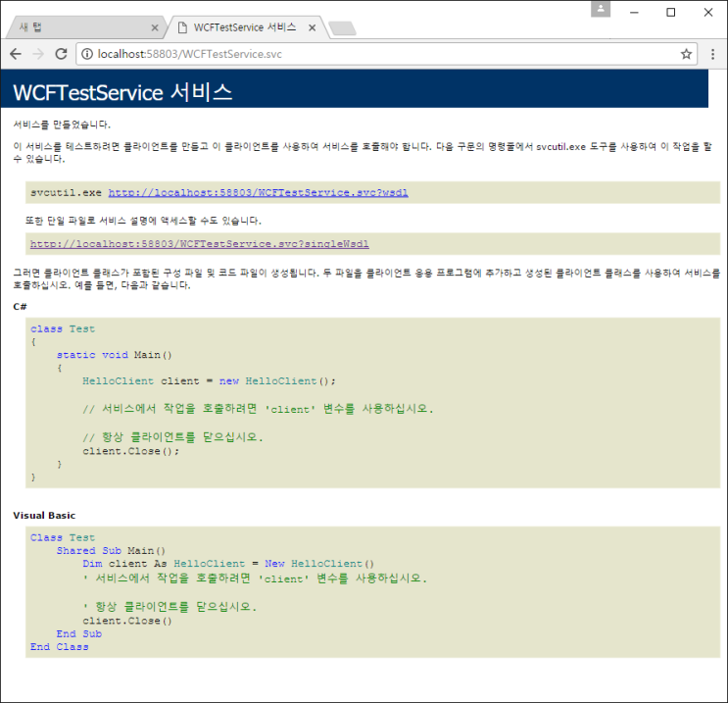Open the WCFTestService.svc?singleWsdl link

[199, 243]
